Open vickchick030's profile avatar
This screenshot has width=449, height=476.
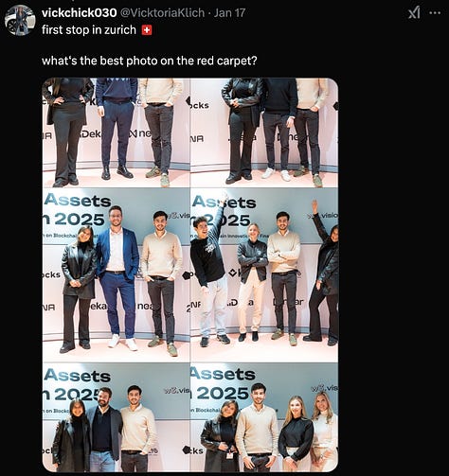coord(20,20)
